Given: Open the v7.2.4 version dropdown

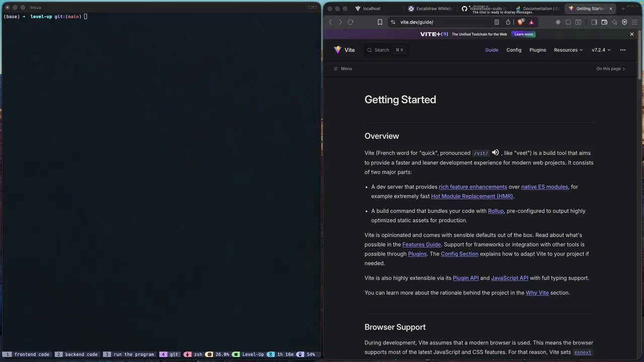Looking at the screenshot, I should (601, 50).
